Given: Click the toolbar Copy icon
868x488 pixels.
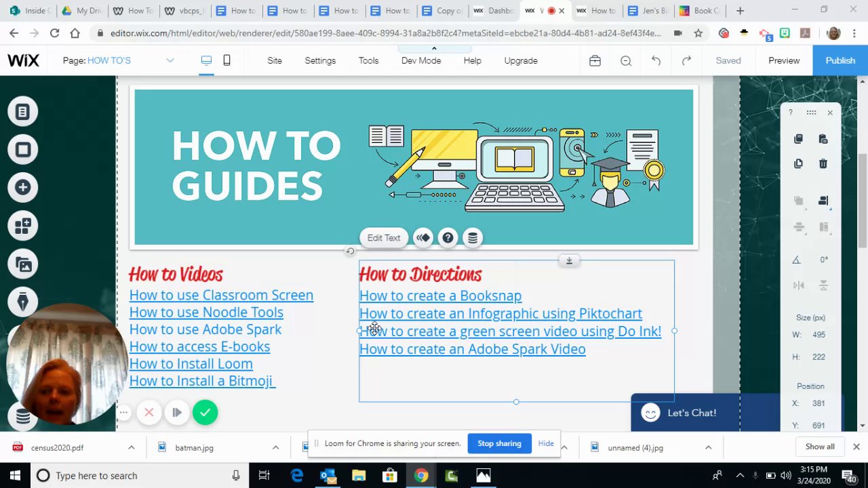Looking at the screenshot, I should (798, 139).
